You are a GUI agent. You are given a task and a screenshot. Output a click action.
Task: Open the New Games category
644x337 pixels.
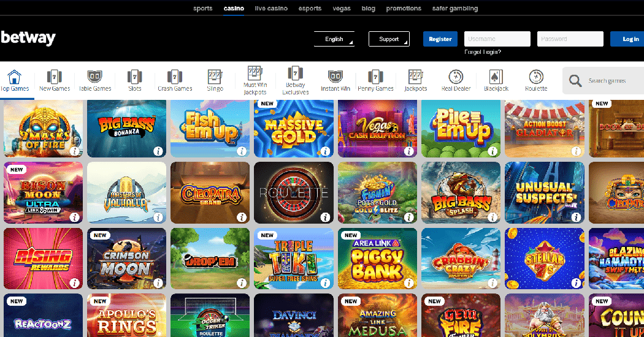coord(55,80)
